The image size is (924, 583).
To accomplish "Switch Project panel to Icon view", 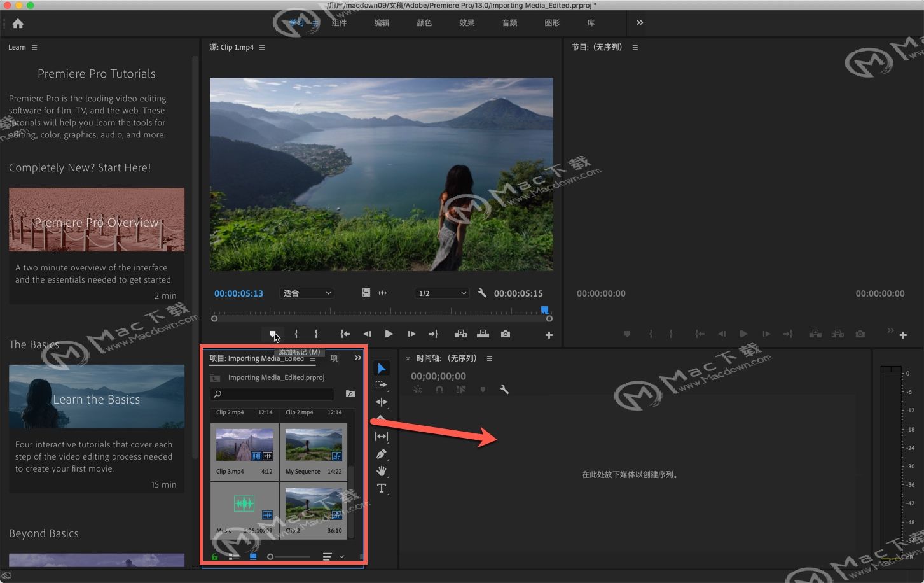I will [253, 556].
